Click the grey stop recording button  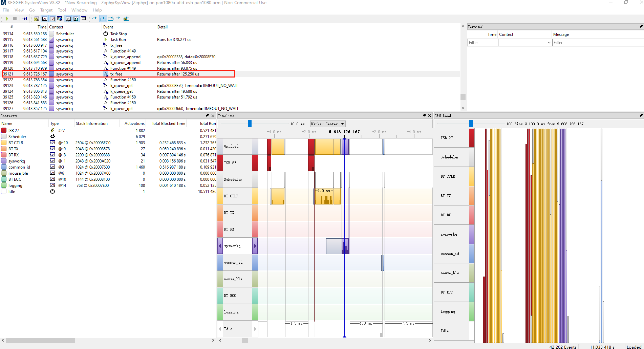(15, 19)
